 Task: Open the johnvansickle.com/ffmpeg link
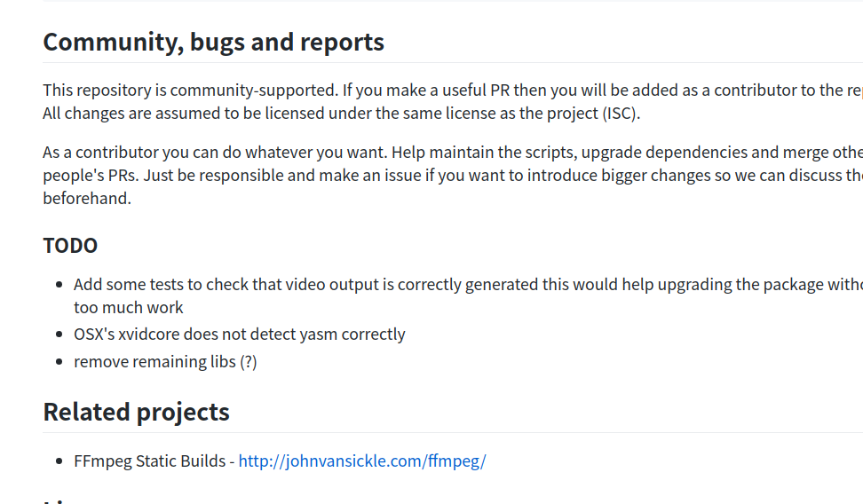tap(362, 461)
